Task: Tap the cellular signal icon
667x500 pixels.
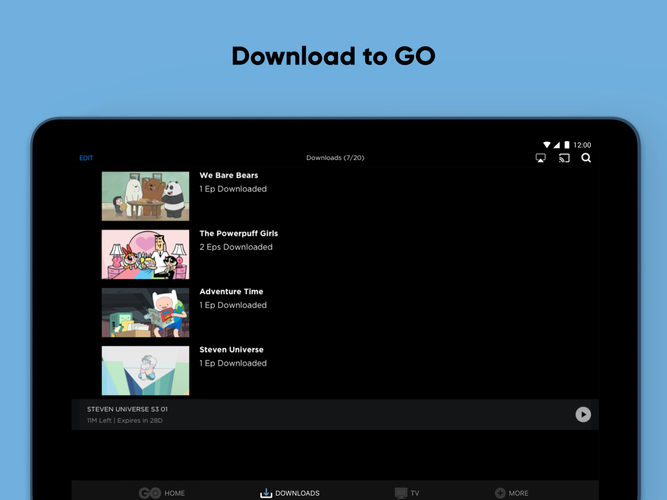Action: [557, 145]
